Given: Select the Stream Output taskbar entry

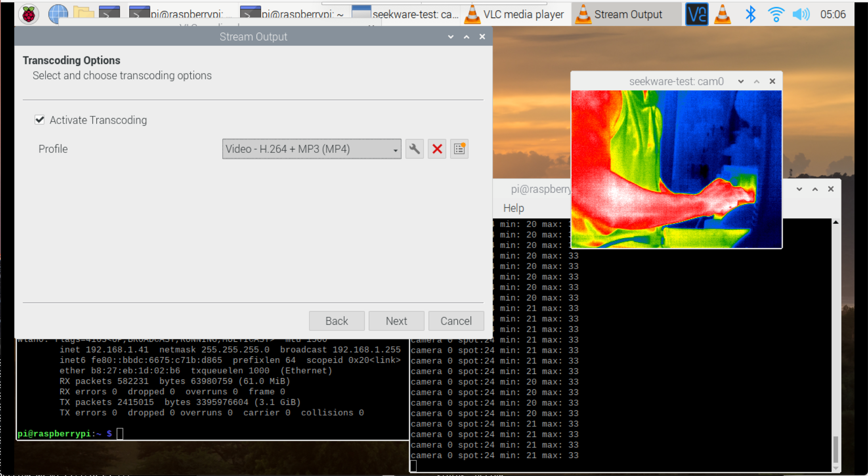Looking at the screenshot, I should pos(626,14).
